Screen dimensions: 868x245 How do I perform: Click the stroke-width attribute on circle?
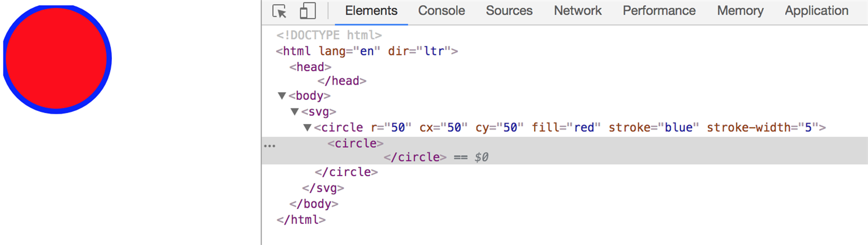tap(760, 127)
